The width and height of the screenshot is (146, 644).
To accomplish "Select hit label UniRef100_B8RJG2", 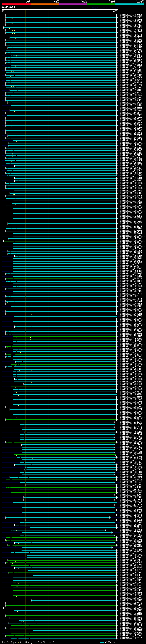I will (x=131, y=497).
